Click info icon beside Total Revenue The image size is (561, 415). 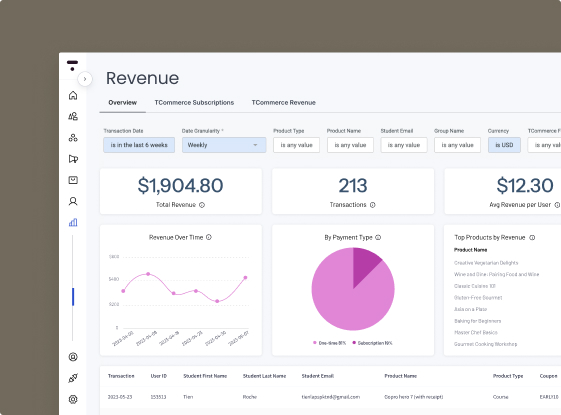202,205
